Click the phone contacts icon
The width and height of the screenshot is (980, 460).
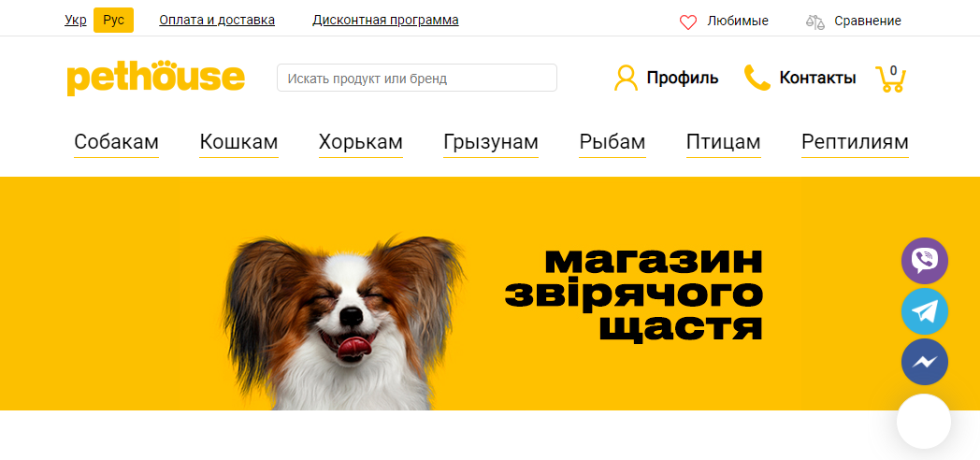click(757, 79)
